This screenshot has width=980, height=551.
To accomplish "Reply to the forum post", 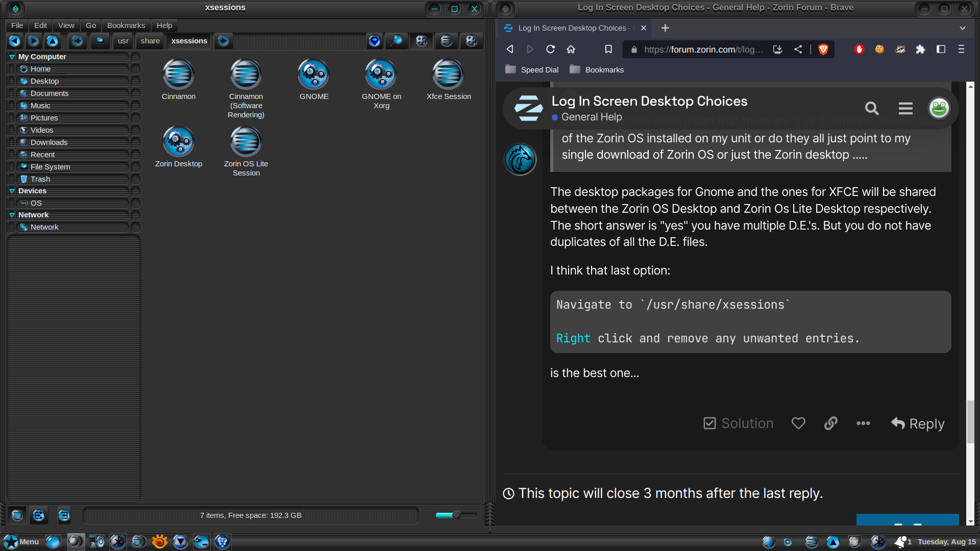I will click(918, 423).
